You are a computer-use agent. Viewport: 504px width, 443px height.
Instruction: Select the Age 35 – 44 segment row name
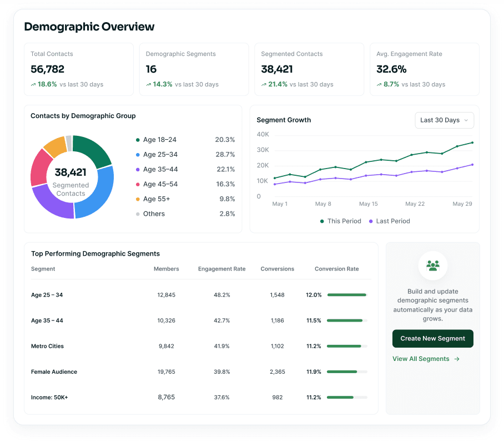point(47,320)
